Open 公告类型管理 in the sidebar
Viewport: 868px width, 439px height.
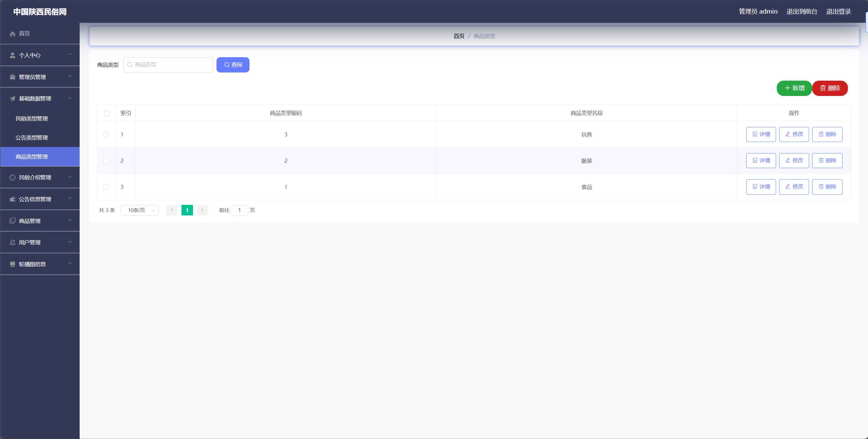click(40, 137)
